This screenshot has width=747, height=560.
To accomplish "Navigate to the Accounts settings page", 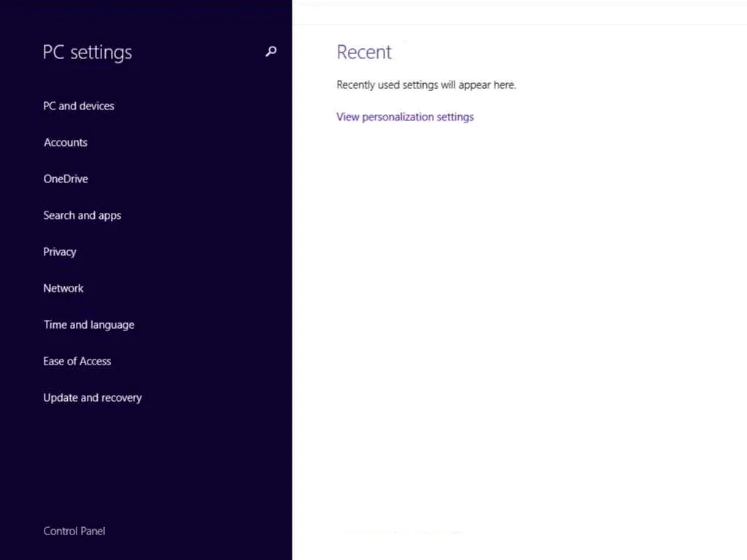I will coord(66,142).
